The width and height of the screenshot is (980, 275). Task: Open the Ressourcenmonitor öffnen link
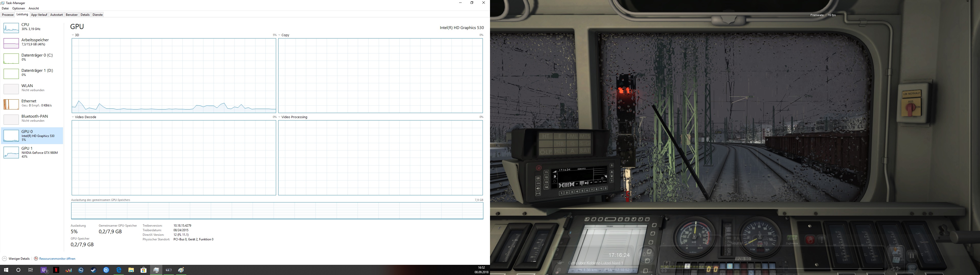click(57, 259)
